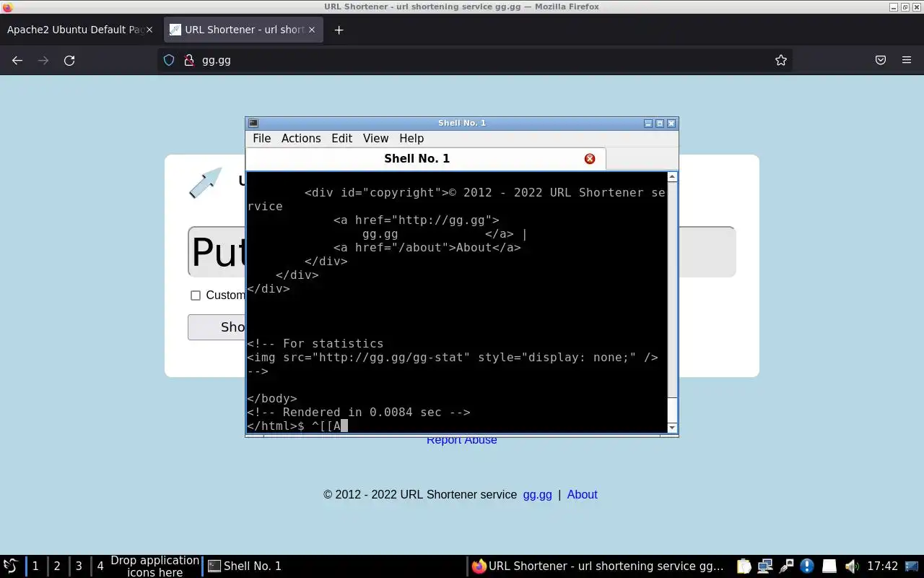Viewport: 924px width, 578px height.
Task: Close the Shell No. 1 terminal tab
Action: click(x=590, y=158)
